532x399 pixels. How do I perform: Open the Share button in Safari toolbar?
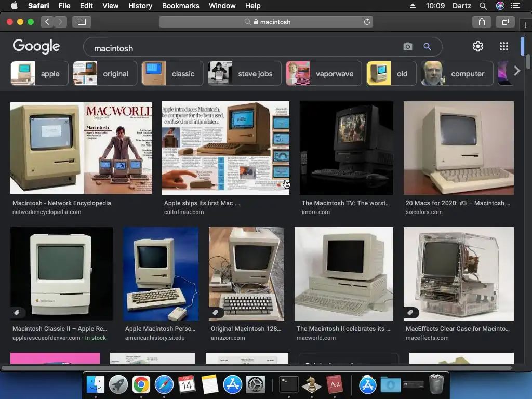pos(482,22)
